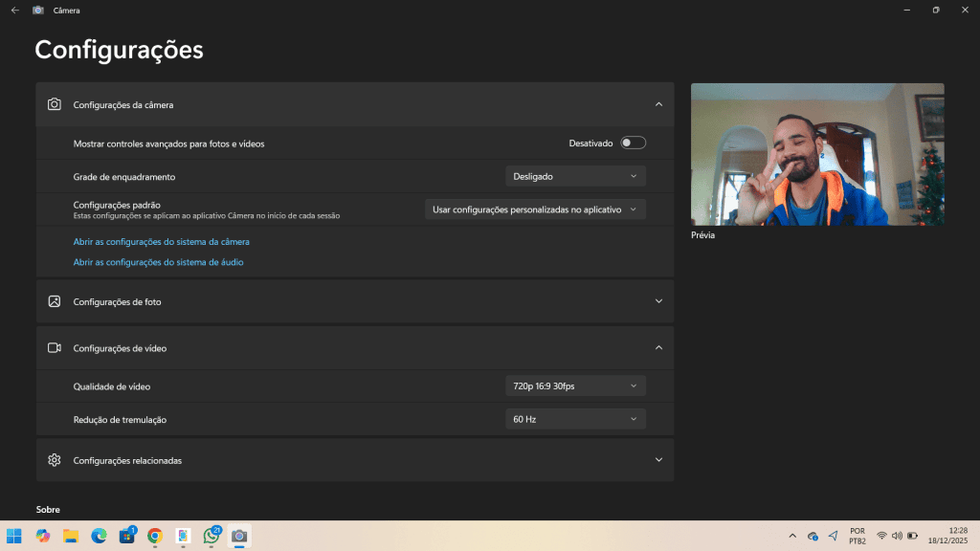Click the back arrow in title bar
The width and height of the screenshot is (980, 551).
14,10
